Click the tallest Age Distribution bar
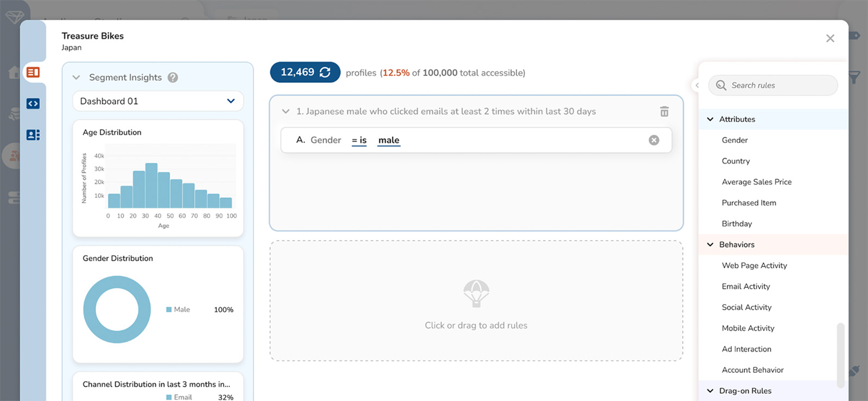Image resolution: width=868 pixels, height=401 pixels. [x=151, y=185]
